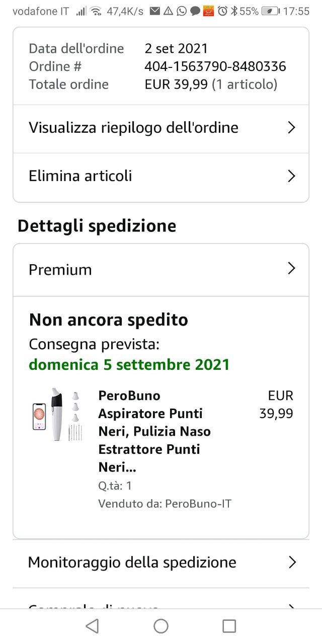Viewport: 322px width, 644px height.
Task: Tap the Wi-Fi signal icon
Action: click(96, 11)
